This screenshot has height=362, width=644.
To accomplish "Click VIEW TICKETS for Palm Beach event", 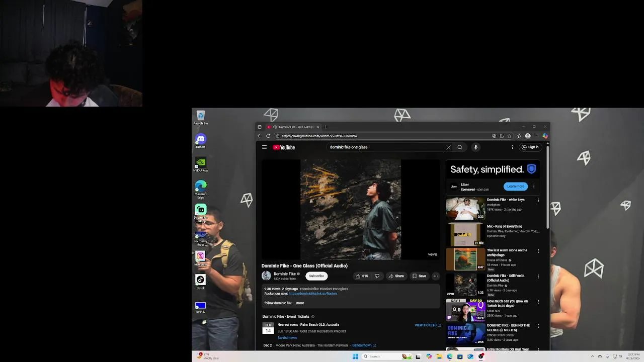I will pos(427,325).
